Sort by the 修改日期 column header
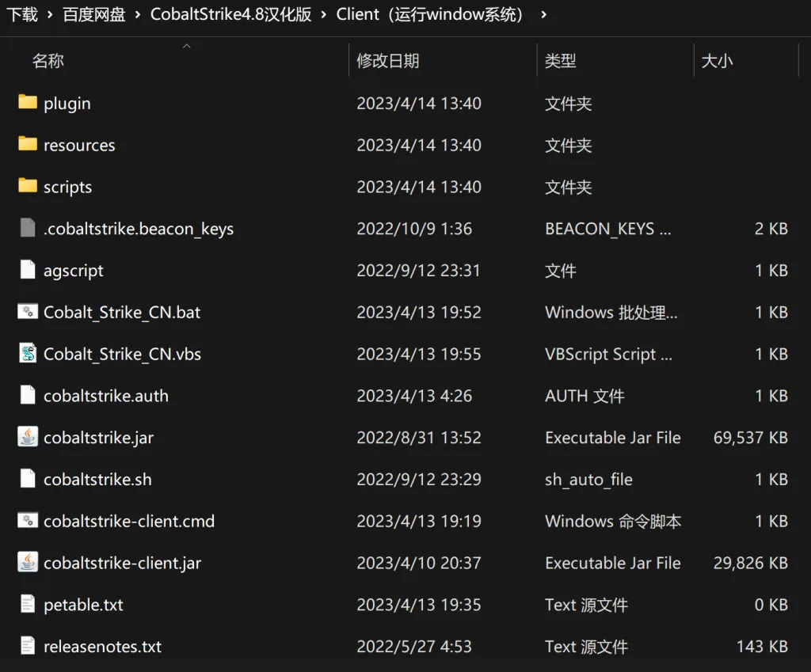Image resolution: width=811 pixels, height=672 pixels. click(x=388, y=61)
